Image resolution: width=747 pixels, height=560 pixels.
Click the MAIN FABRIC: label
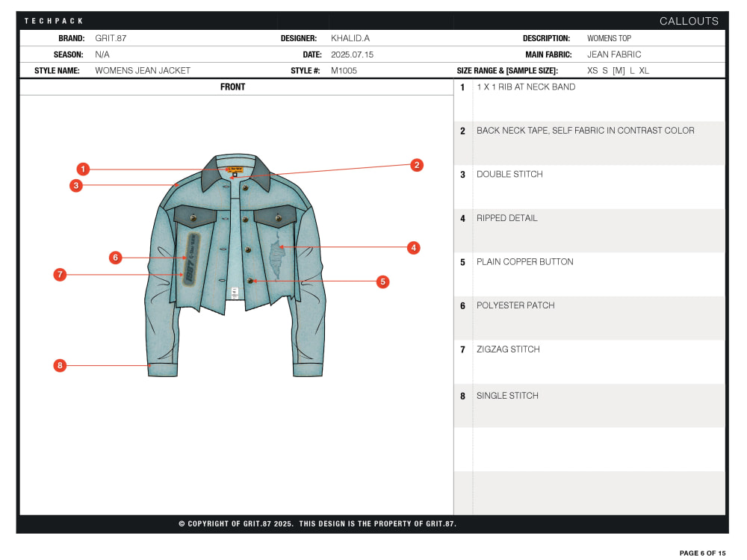[x=548, y=55]
